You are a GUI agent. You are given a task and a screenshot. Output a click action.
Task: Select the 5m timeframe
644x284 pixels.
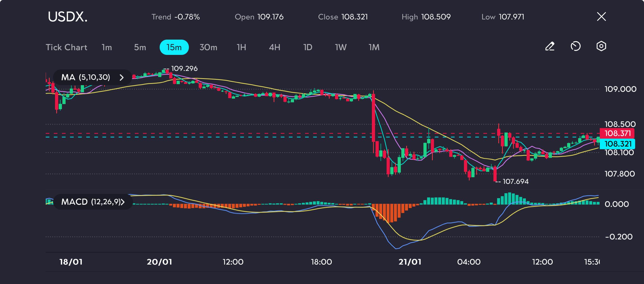[140, 47]
